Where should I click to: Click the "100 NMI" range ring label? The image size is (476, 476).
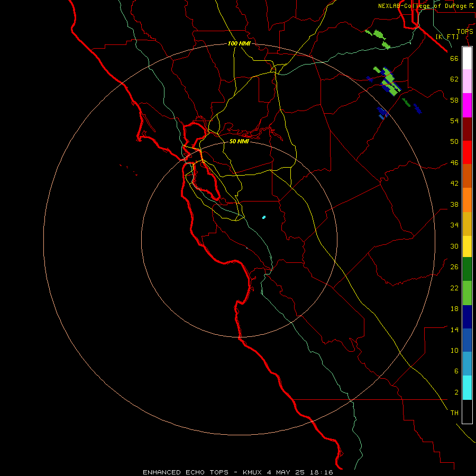click(x=239, y=43)
